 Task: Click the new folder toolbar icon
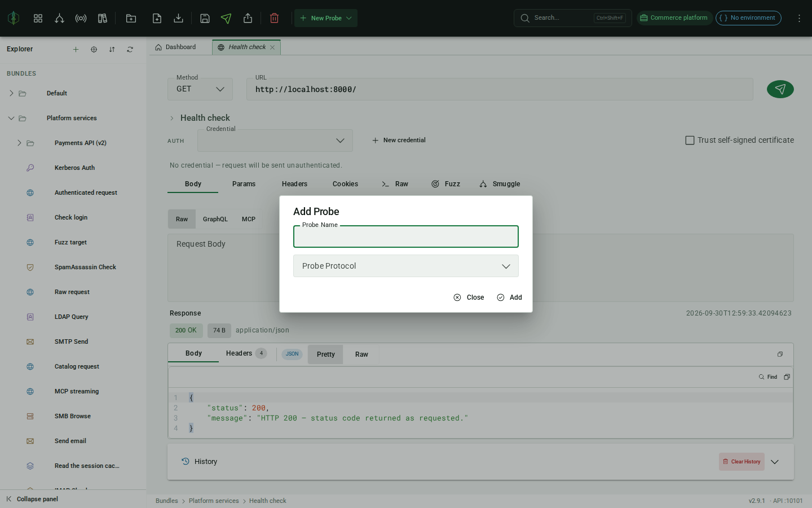coord(131,18)
